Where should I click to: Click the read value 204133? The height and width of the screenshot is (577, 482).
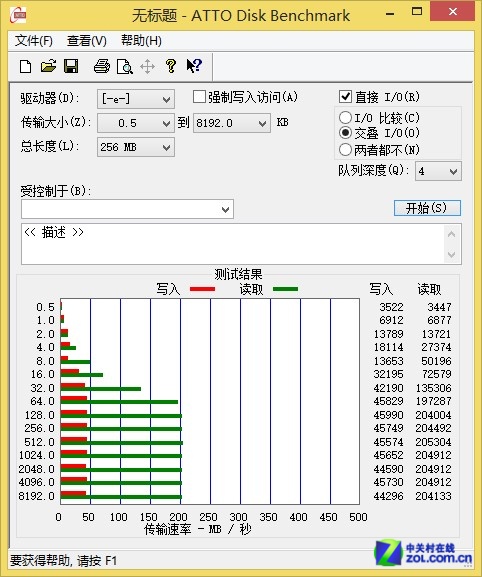coord(433,496)
